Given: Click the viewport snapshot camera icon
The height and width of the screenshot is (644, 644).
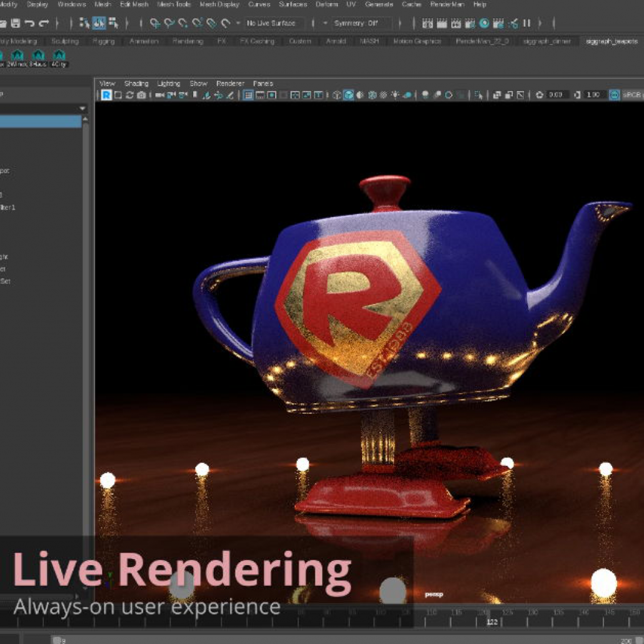Looking at the screenshot, I should coord(141,95).
